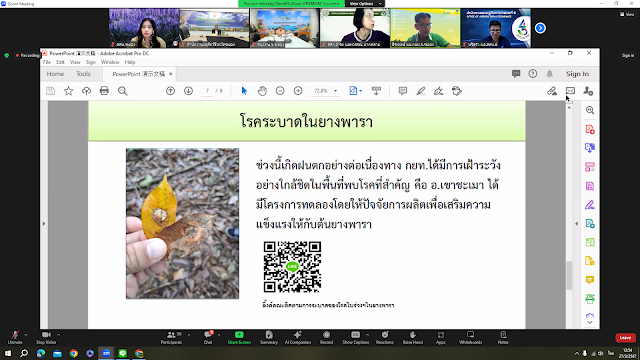Click the green Share Screen button
The image size is (640, 360).
(x=239, y=337)
